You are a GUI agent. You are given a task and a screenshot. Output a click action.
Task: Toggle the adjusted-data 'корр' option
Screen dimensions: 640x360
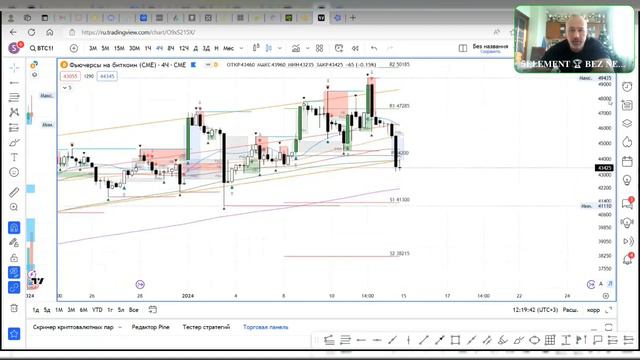[593, 310]
